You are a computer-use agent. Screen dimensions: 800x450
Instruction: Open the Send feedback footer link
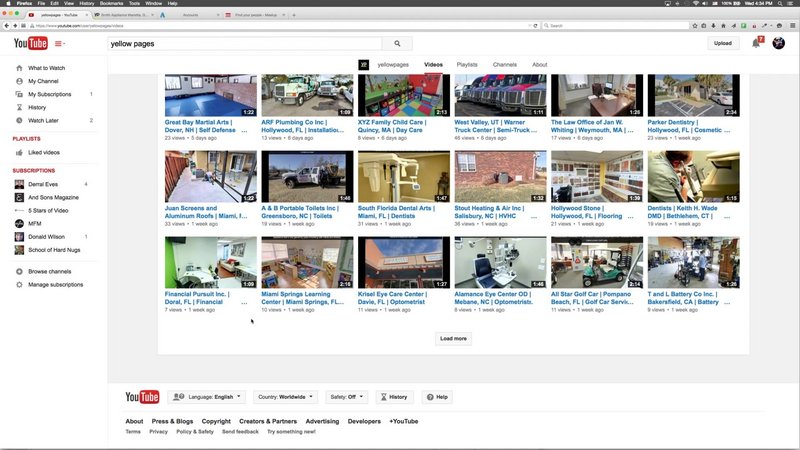click(x=240, y=432)
